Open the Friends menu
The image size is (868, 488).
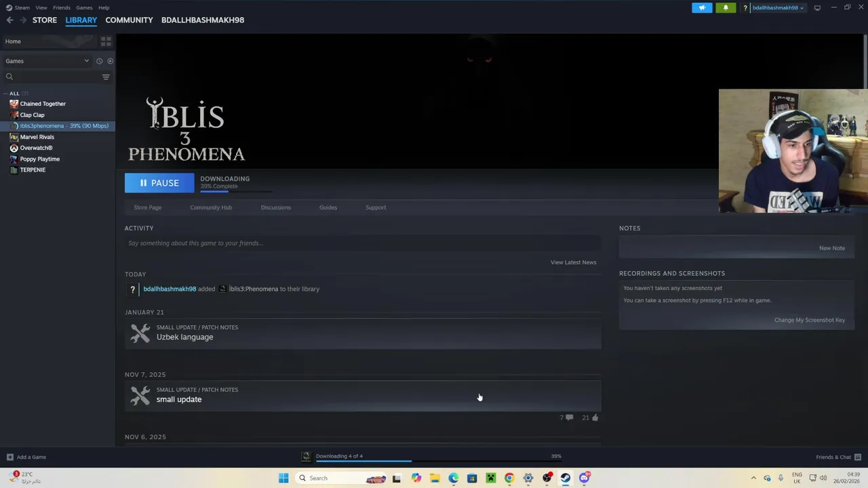tap(61, 7)
